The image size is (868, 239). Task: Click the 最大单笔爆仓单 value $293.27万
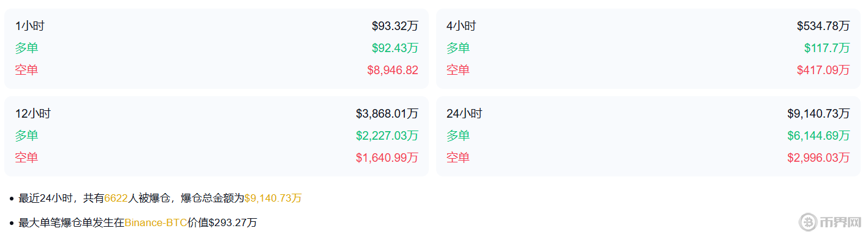click(x=233, y=222)
